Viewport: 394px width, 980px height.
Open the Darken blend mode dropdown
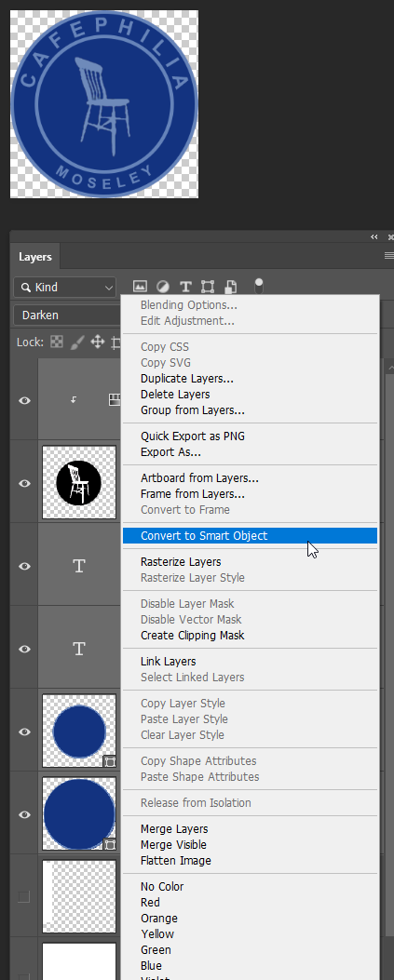(x=67, y=315)
